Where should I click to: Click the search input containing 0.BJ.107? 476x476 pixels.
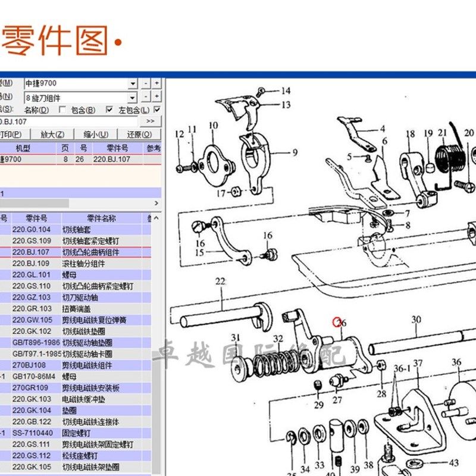pos(62,122)
